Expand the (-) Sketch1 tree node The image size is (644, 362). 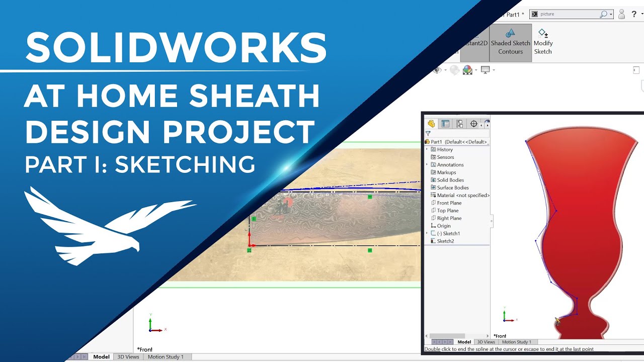[x=427, y=233]
